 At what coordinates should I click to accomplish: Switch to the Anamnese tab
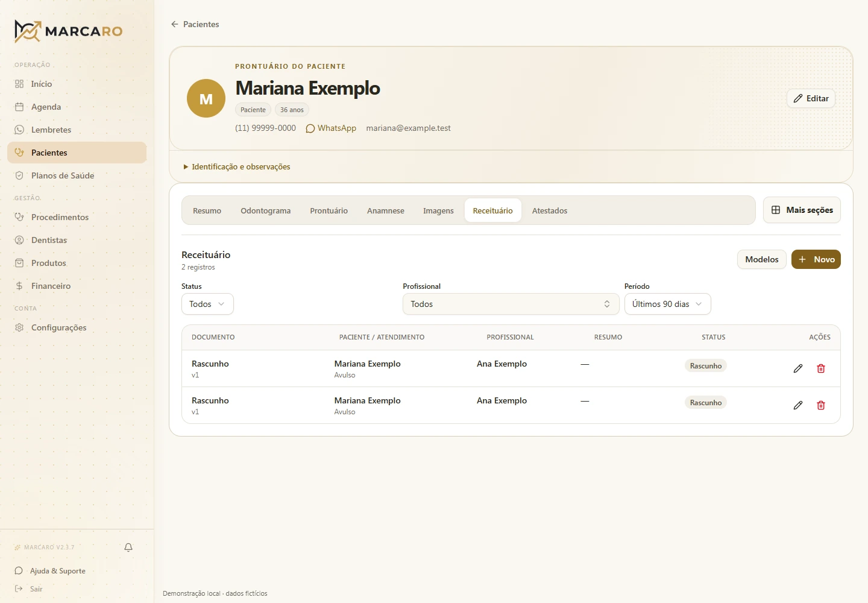[x=386, y=210]
